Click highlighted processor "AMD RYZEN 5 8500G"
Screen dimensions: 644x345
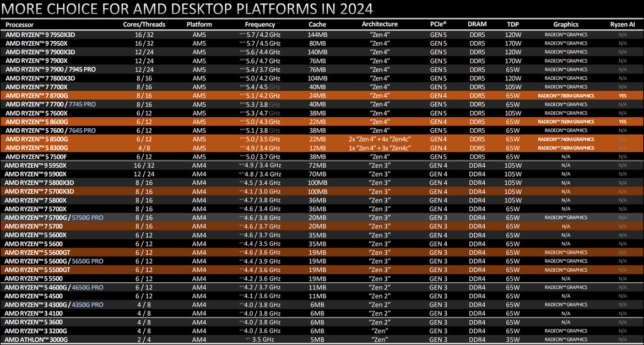coord(36,139)
